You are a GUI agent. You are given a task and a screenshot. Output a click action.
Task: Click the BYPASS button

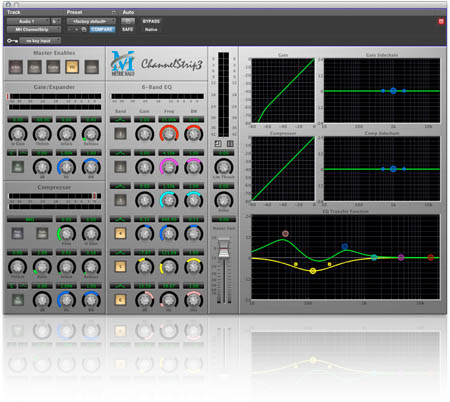[x=151, y=21]
